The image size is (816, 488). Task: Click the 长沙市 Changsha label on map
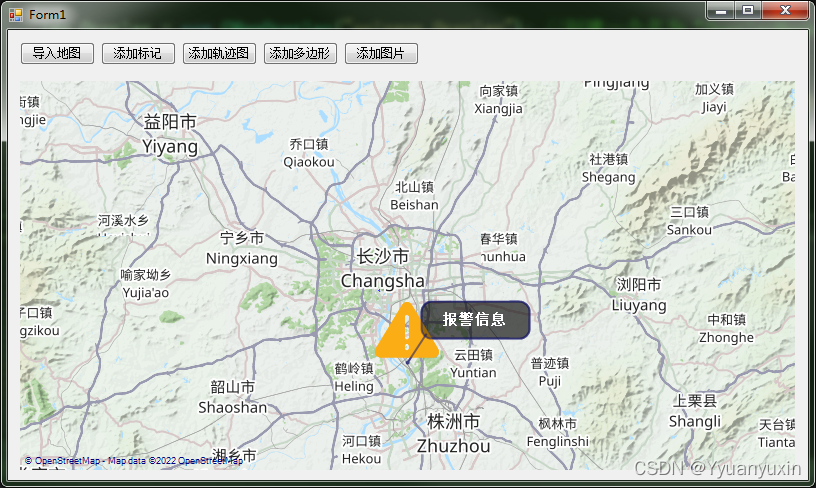pyautogui.click(x=382, y=268)
